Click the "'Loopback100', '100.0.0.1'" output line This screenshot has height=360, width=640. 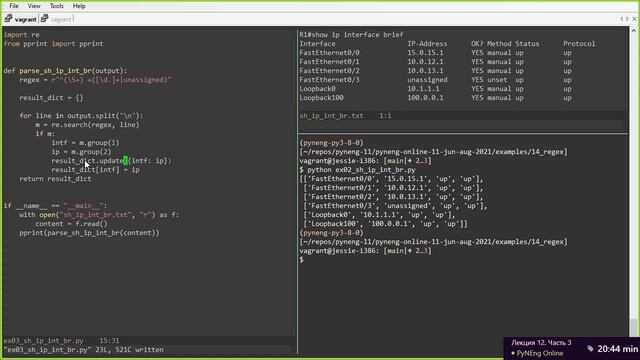pos(385,223)
